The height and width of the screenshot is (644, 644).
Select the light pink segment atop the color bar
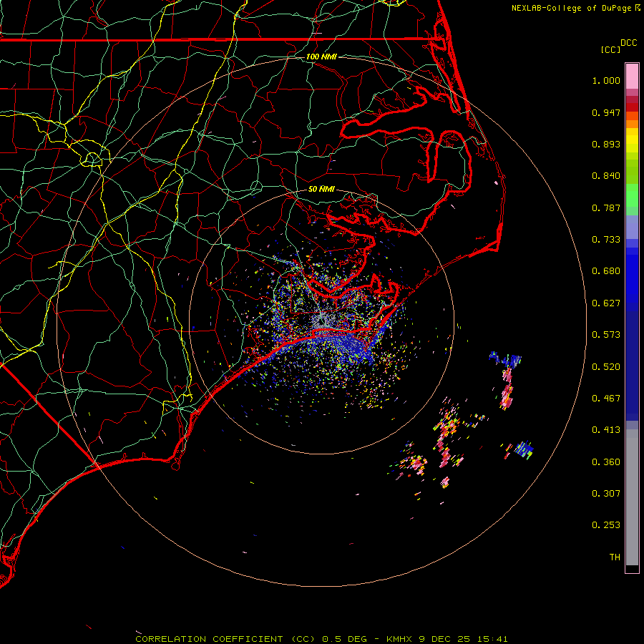pos(632,77)
